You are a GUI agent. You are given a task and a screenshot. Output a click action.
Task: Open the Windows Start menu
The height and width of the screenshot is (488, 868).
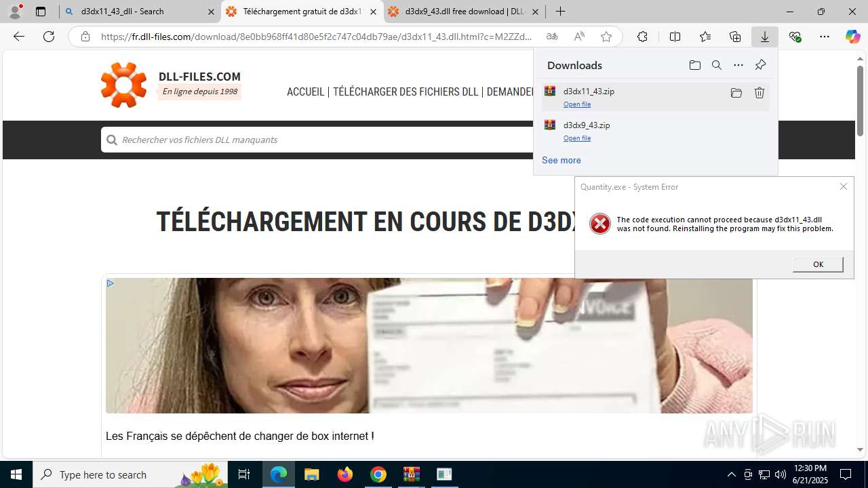click(x=16, y=474)
